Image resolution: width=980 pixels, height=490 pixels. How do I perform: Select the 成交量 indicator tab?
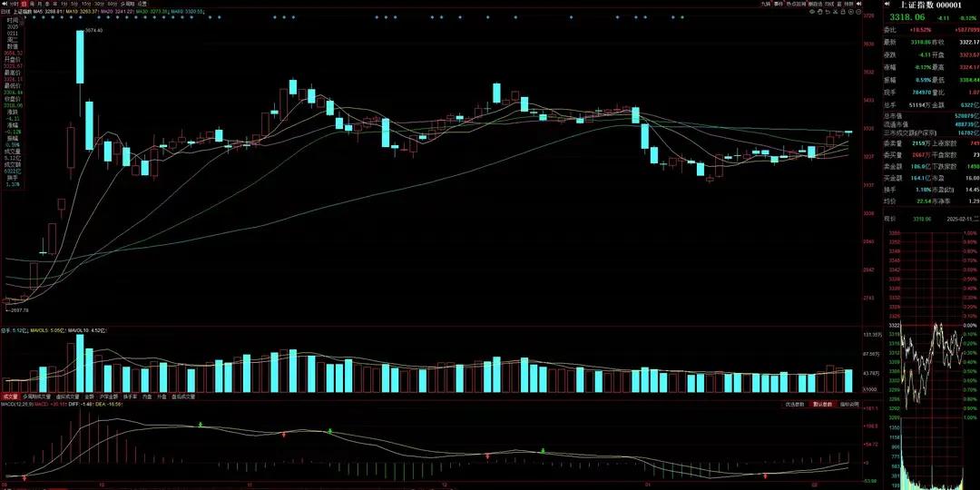coord(11,397)
